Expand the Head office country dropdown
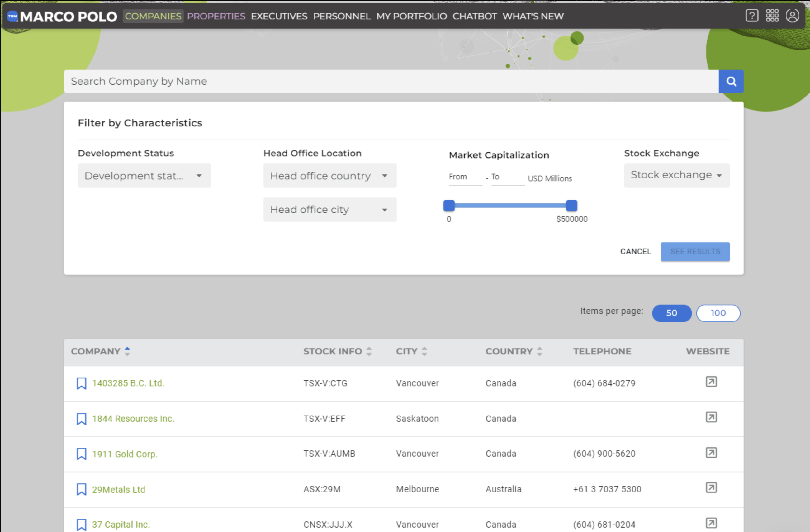810x532 pixels. (x=330, y=175)
